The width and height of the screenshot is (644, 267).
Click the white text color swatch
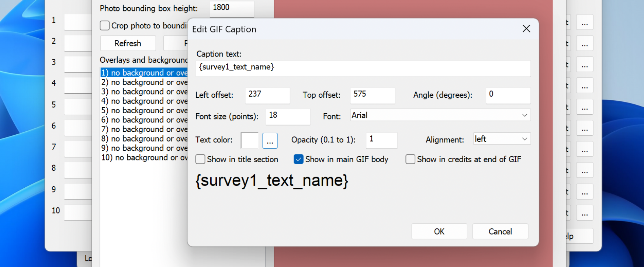tap(249, 141)
